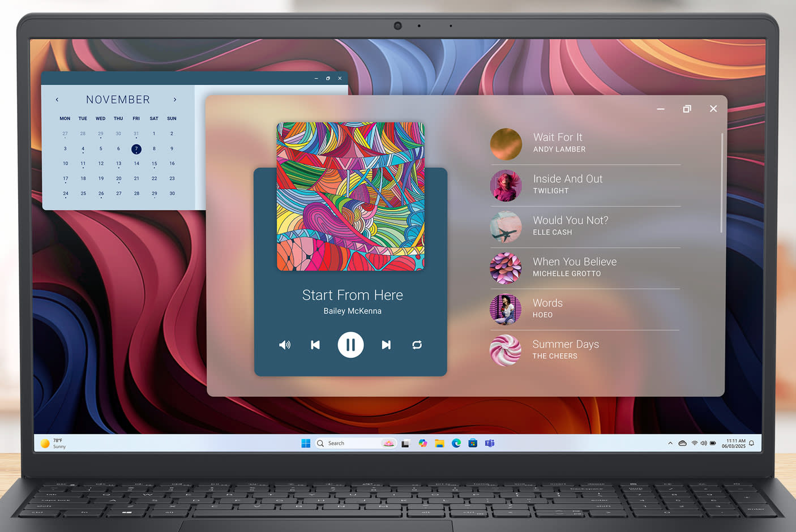Image resolution: width=796 pixels, height=532 pixels.
Task: Skip to the next track
Action: (x=386, y=345)
